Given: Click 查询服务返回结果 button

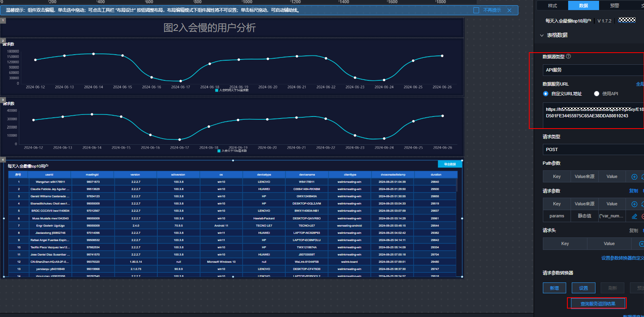Looking at the screenshot, I should pos(597,304).
